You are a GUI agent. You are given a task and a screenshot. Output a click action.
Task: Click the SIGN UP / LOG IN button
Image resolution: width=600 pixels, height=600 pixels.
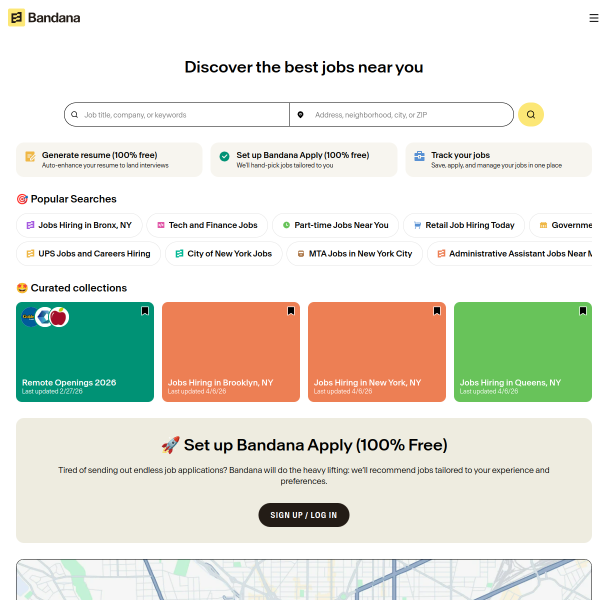(x=304, y=515)
